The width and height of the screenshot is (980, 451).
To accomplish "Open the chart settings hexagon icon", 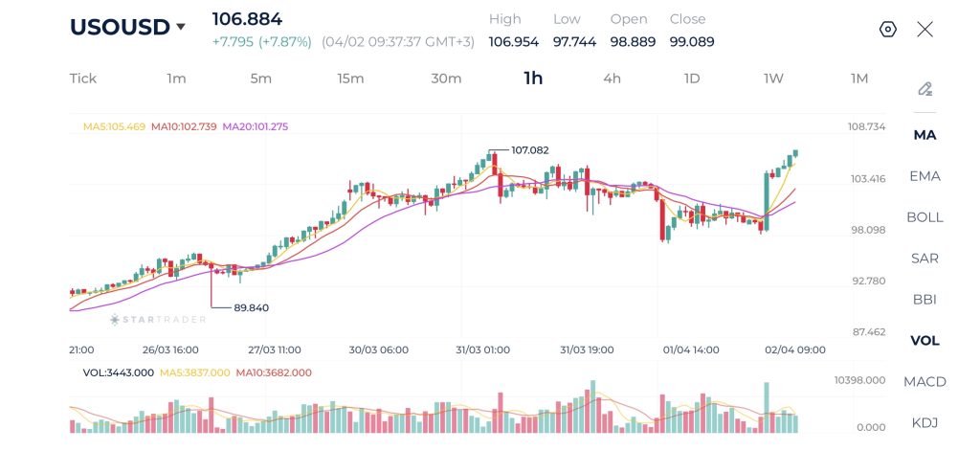I will coord(887,29).
